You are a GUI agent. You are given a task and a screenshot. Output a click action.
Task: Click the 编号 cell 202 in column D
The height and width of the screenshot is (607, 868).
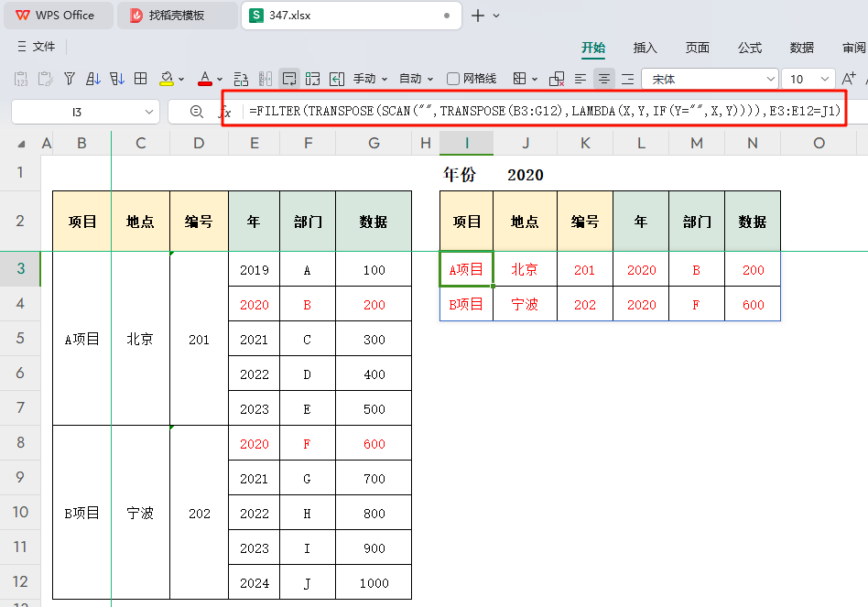coord(200,514)
